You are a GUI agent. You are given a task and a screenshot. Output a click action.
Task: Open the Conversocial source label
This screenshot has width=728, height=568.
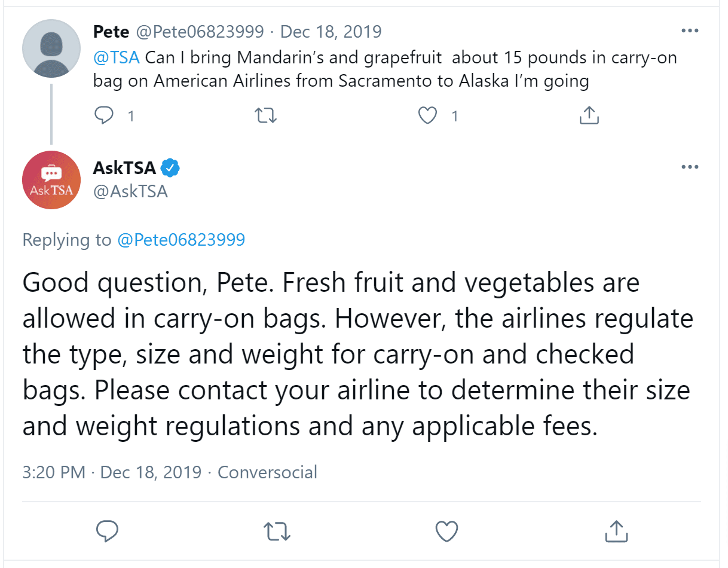267,472
